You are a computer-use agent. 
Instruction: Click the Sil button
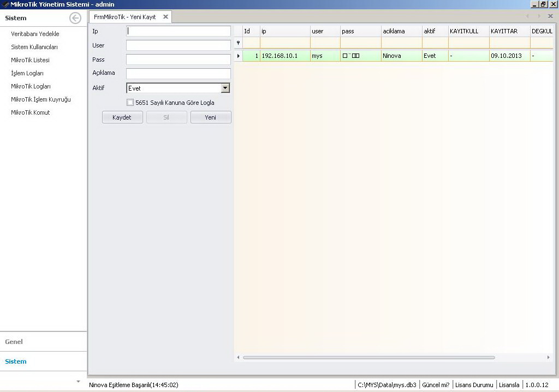point(166,117)
